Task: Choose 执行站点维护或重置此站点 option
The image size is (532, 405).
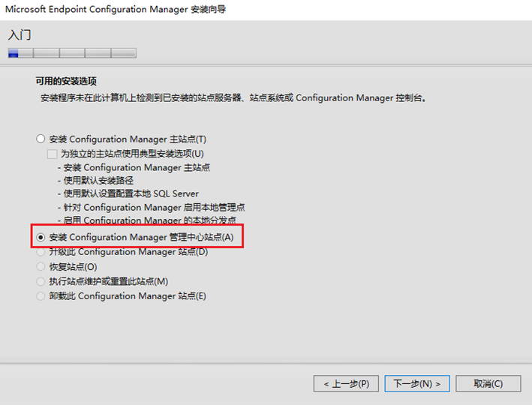Action: tap(41, 281)
